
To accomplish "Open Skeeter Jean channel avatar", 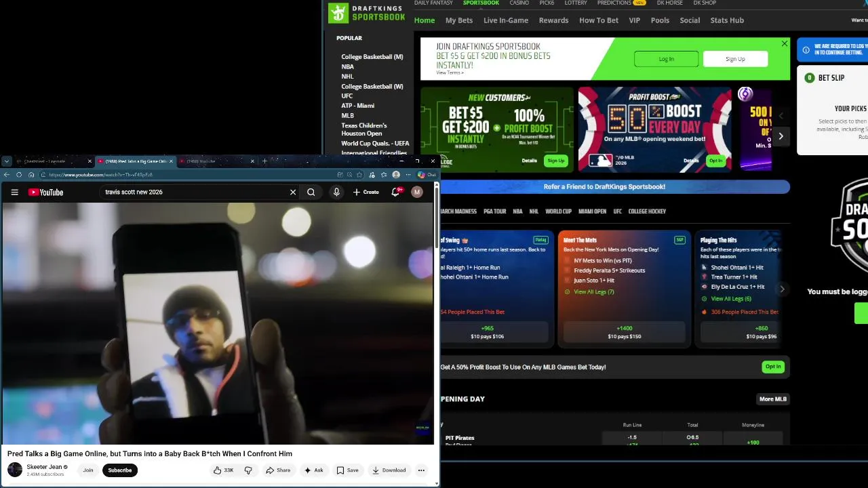I will coord(15,470).
